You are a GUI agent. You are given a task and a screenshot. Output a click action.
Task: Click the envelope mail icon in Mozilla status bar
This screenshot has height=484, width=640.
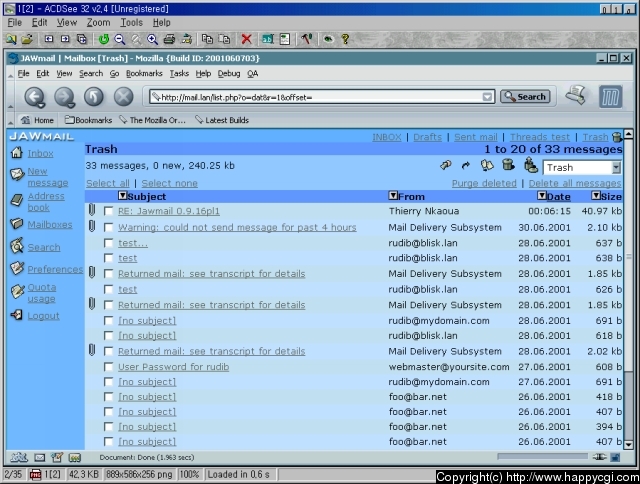click(40, 457)
